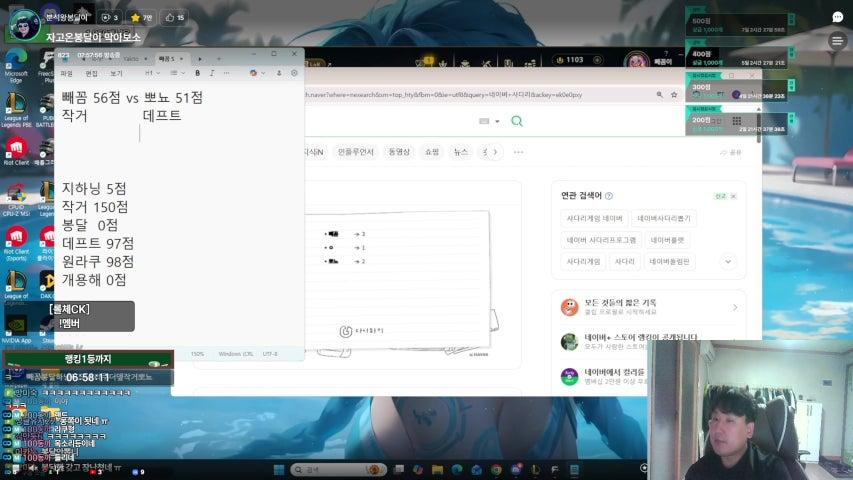This screenshot has width=853, height=480.
Task: Click the thumbs-up like count button
Action: tap(175, 17)
